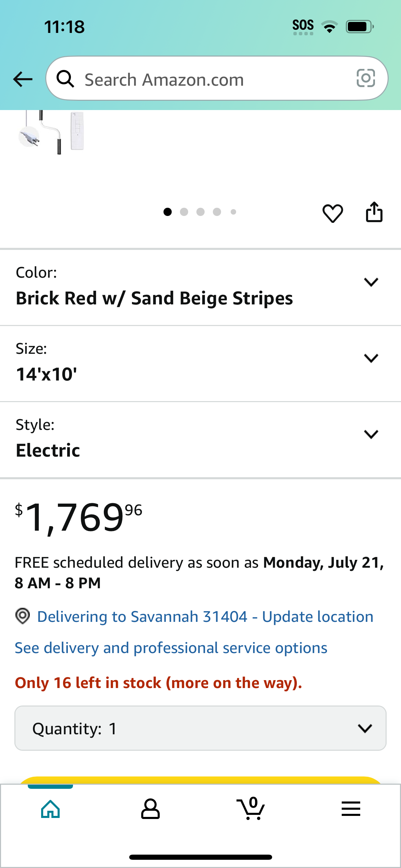The height and width of the screenshot is (868, 401).
Task: Tap the awning motor product image
Action: point(51,132)
